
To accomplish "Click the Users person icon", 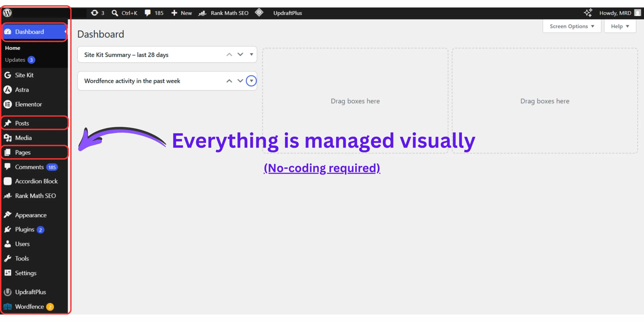I will pyautogui.click(x=8, y=244).
